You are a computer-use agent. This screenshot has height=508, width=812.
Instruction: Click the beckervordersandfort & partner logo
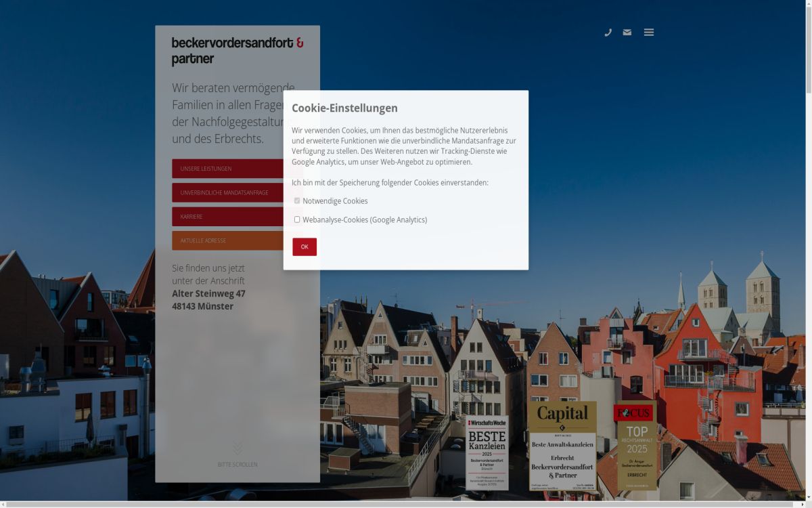click(237, 50)
